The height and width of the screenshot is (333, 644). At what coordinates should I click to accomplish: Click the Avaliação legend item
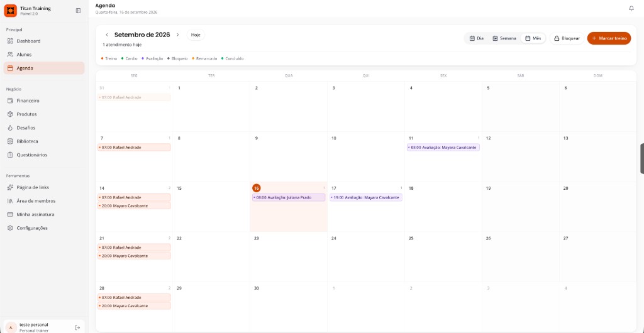point(152,58)
